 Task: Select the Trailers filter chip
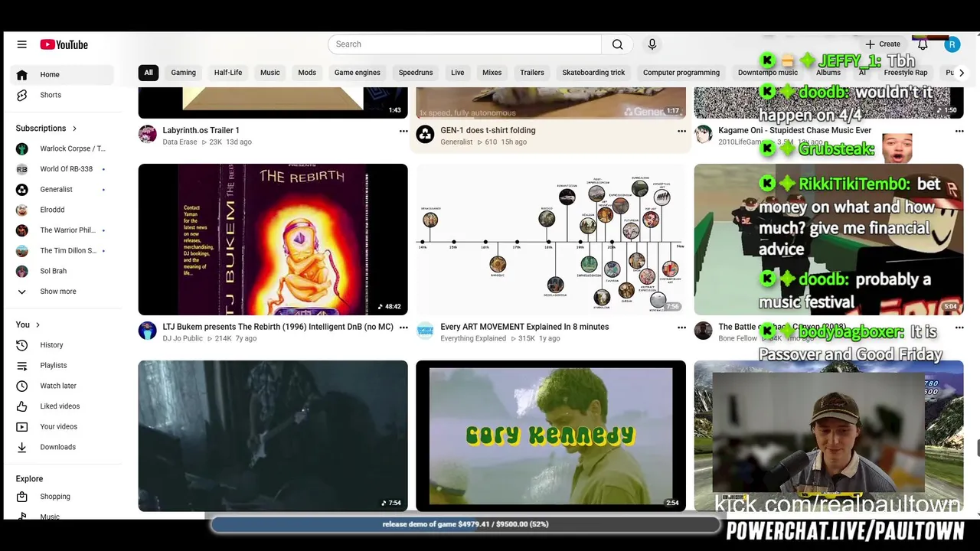(532, 73)
